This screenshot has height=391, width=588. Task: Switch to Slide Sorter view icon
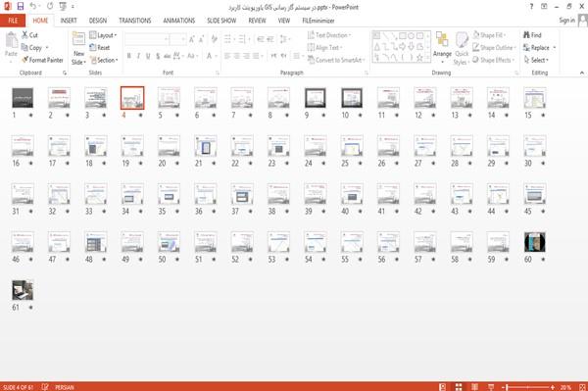[x=459, y=387]
